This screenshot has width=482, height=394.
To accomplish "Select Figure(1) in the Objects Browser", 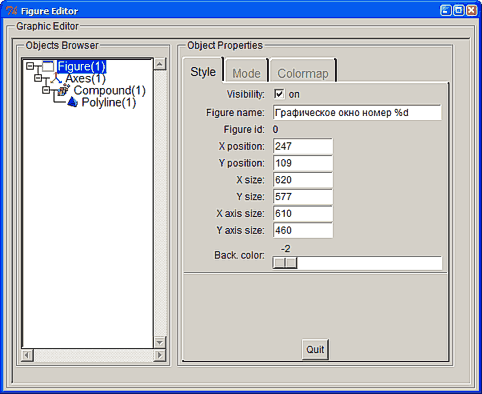I will 82,66.
